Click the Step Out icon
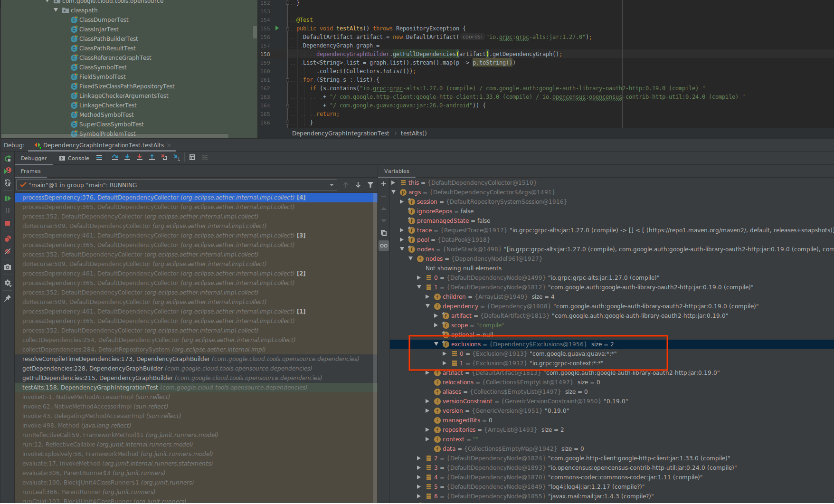 [152, 157]
